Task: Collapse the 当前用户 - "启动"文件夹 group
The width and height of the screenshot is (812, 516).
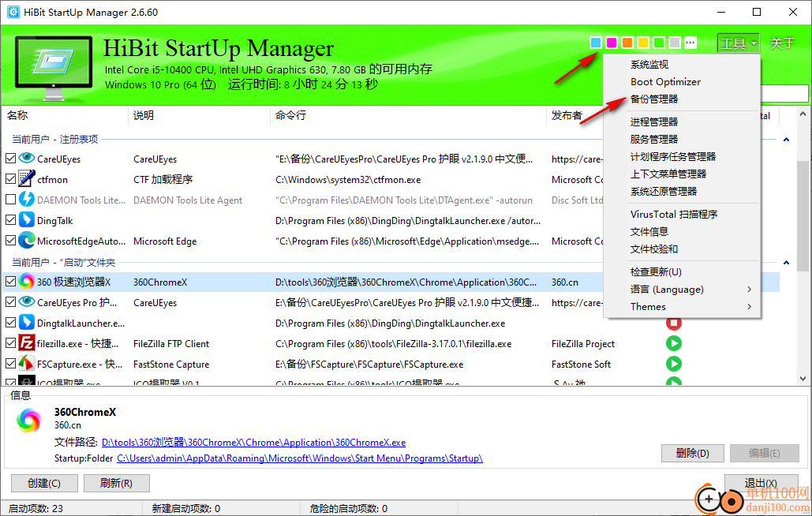Action: pos(786,263)
